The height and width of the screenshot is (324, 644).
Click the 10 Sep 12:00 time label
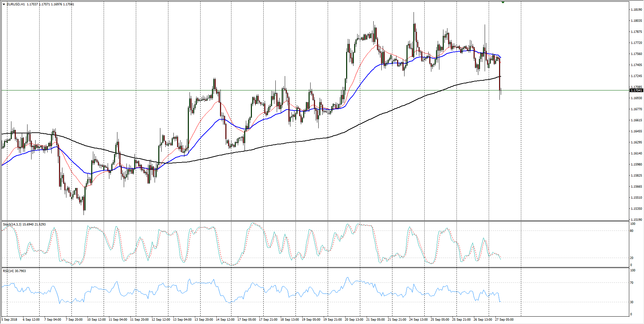pyautogui.click(x=97, y=320)
